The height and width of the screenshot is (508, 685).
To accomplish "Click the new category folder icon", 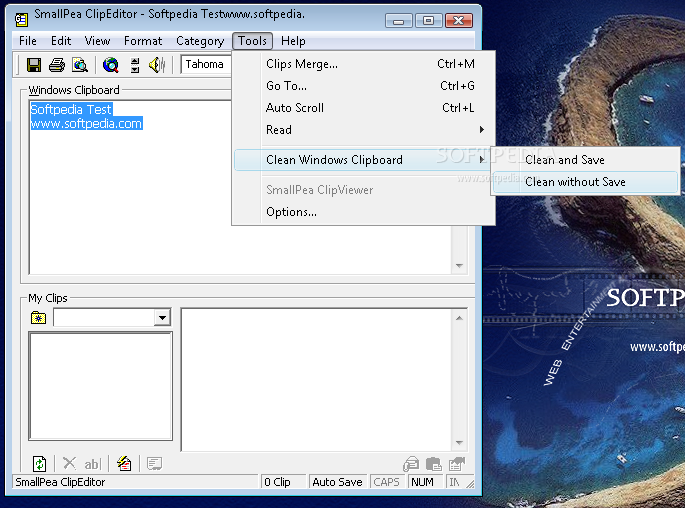I will tap(38, 318).
